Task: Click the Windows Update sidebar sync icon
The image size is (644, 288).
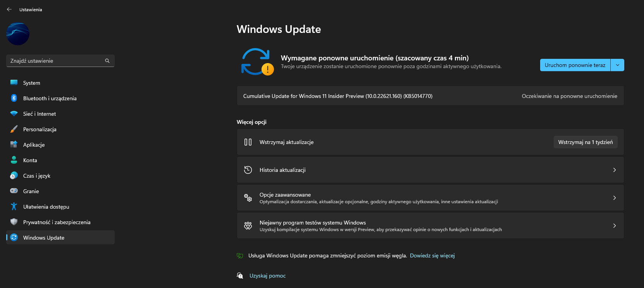Action: [x=14, y=237]
